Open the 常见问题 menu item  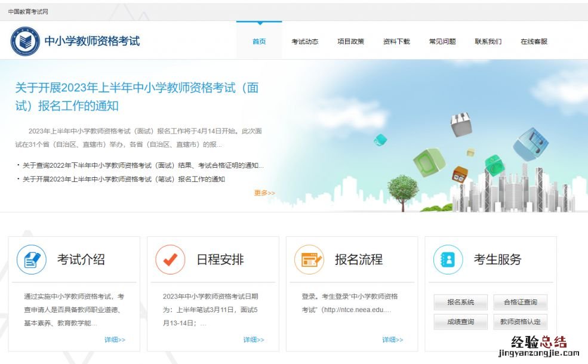[442, 41]
